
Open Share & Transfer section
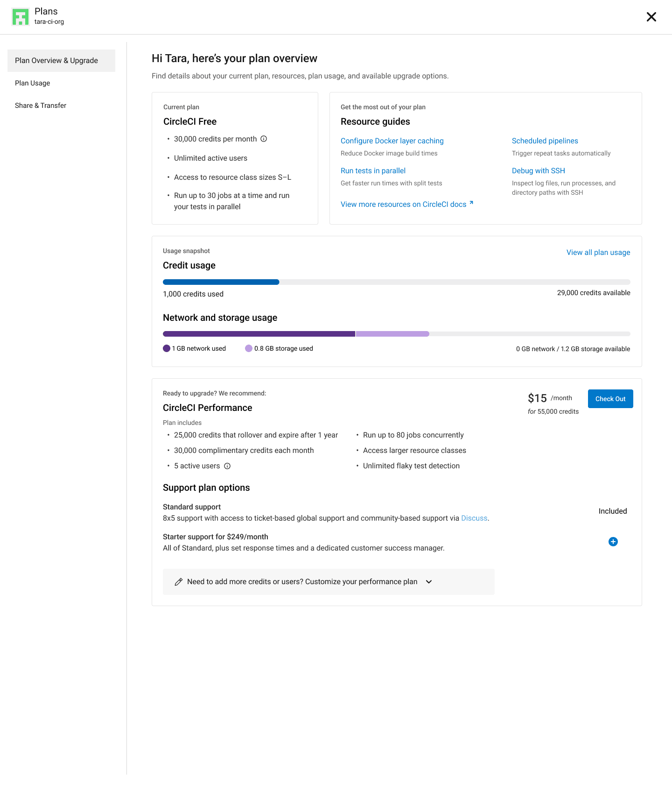click(41, 106)
